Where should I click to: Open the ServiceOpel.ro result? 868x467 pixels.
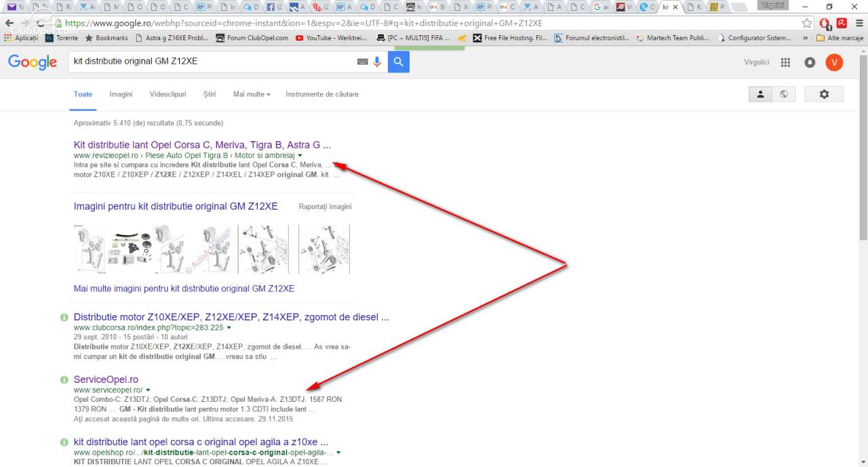pyautogui.click(x=106, y=379)
